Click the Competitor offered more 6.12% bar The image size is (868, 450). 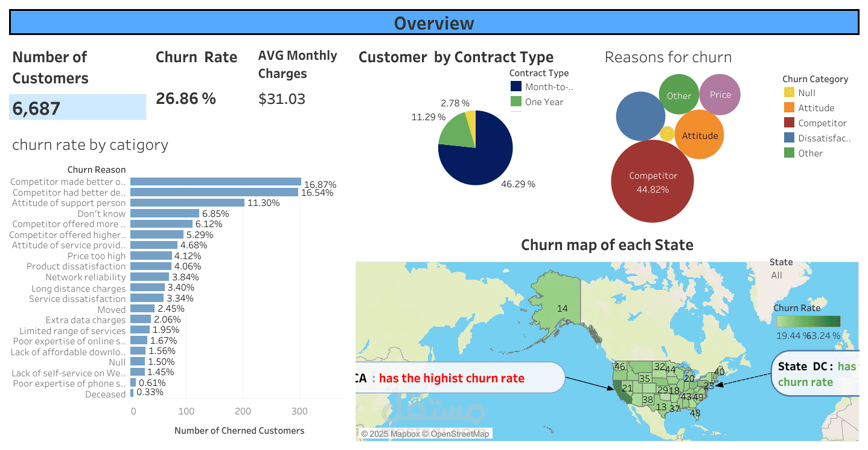click(161, 224)
